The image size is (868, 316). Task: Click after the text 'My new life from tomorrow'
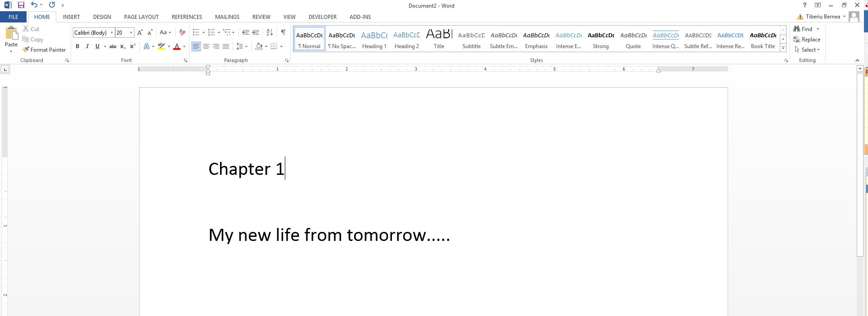450,235
